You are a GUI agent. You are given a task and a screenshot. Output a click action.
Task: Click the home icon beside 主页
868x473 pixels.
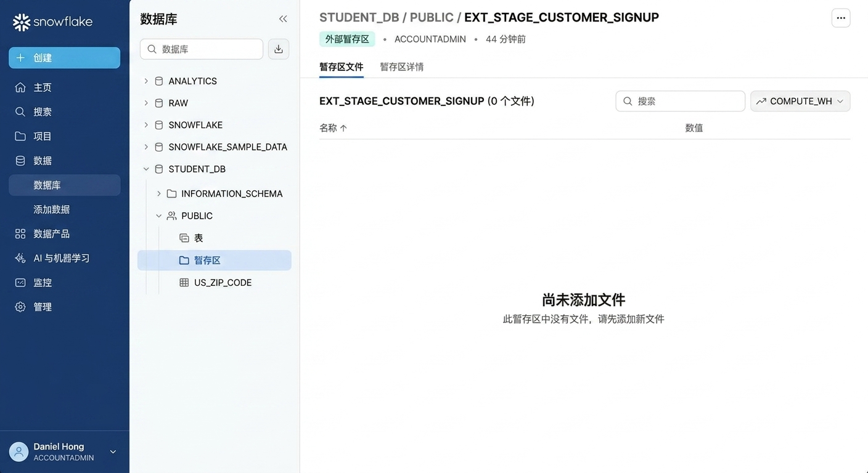20,87
